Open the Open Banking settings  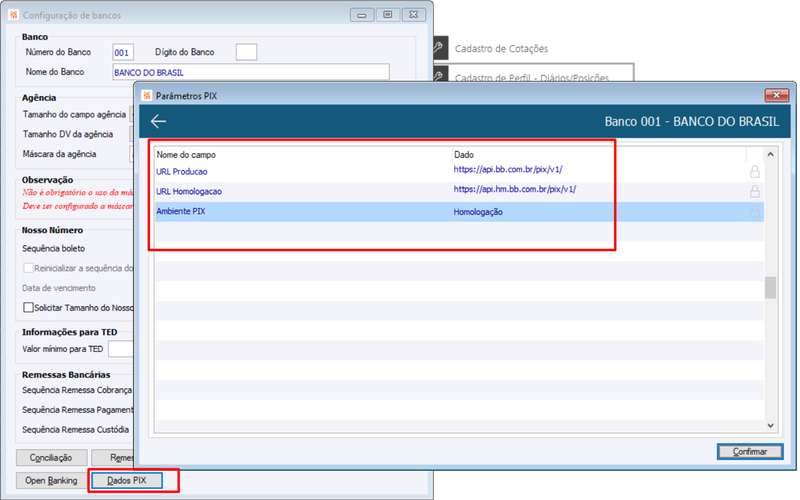(x=51, y=480)
